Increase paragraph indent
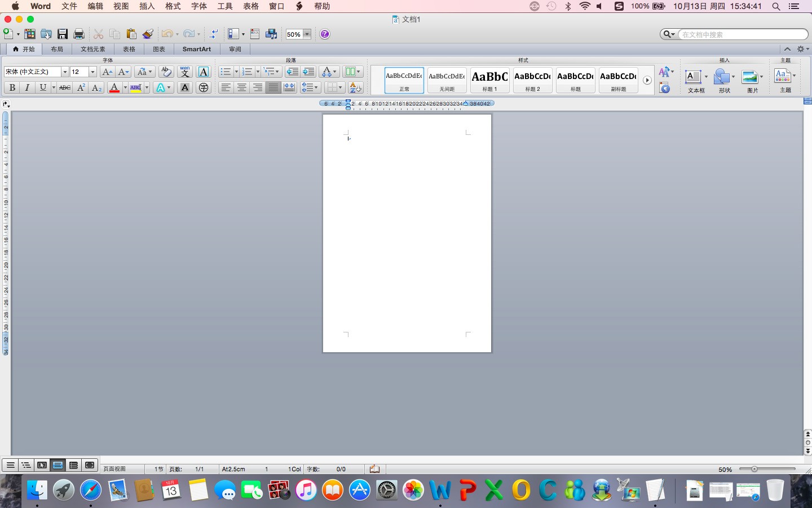This screenshot has height=508, width=812. (x=308, y=72)
